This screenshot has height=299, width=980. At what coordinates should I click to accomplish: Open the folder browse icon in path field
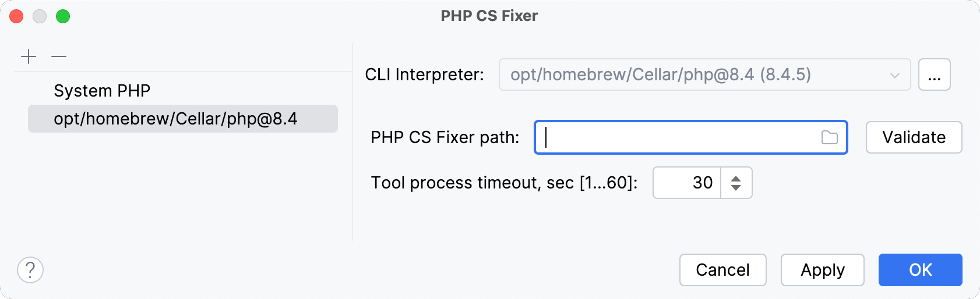tap(829, 137)
